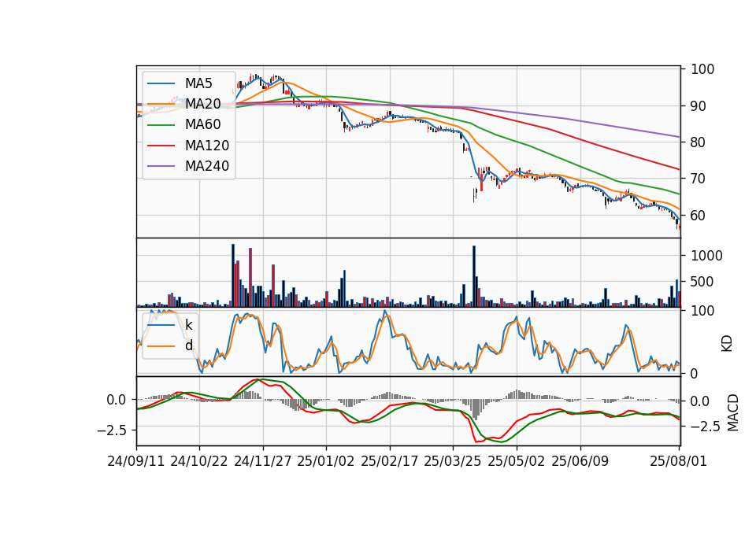Click the right MACD axis label 0.0
Screen dimensions: 756x543
coord(700,401)
